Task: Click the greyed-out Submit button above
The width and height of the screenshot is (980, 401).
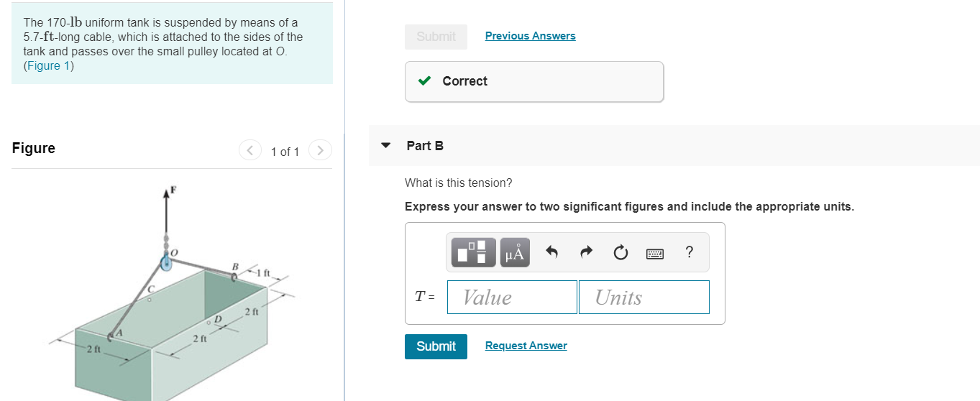Action: click(x=436, y=37)
